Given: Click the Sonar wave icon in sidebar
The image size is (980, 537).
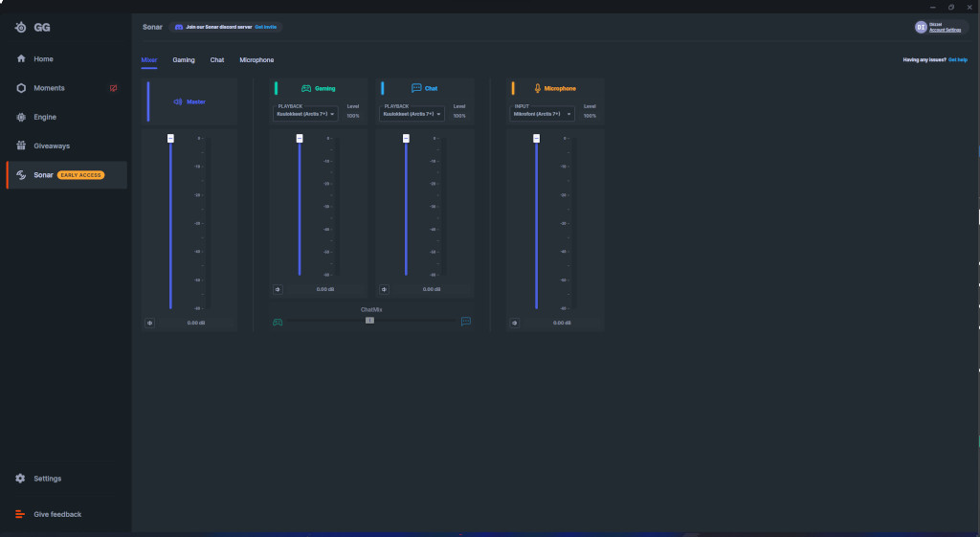Looking at the screenshot, I should coord(21,175).
